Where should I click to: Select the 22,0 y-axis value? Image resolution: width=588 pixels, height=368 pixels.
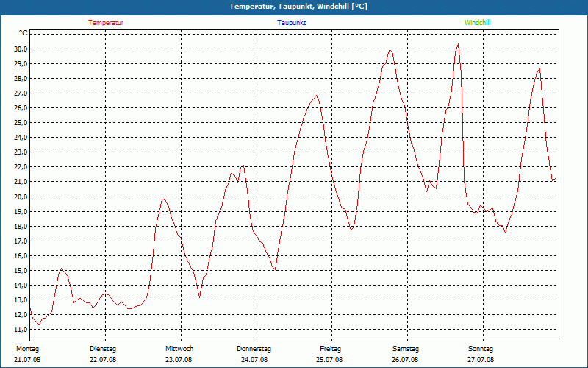coord(21,167)
